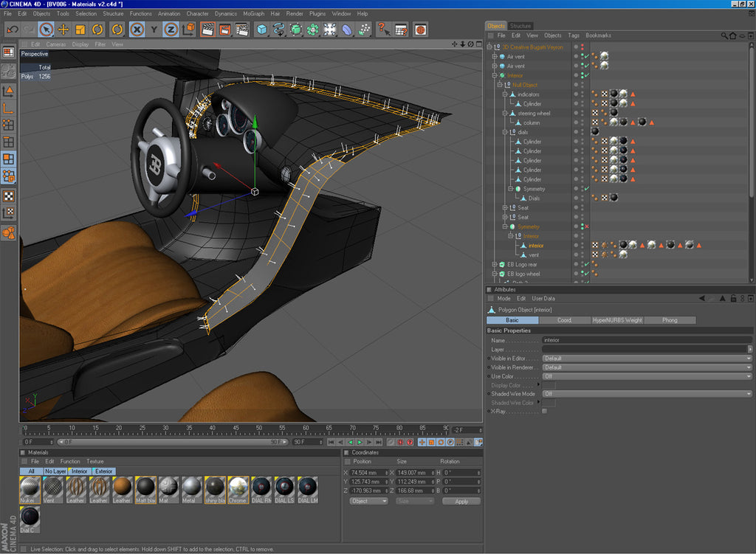The width and height of the screenshot is (756, 554).
Task: Open the MoGraph menu
Action: coord(253,13)
